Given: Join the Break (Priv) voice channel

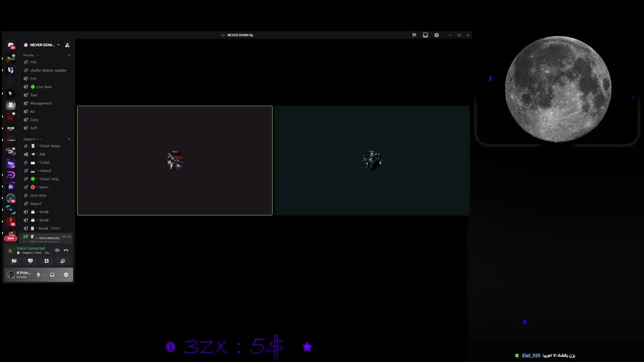Looking at the screenshot, I should [x=48, y=228].
